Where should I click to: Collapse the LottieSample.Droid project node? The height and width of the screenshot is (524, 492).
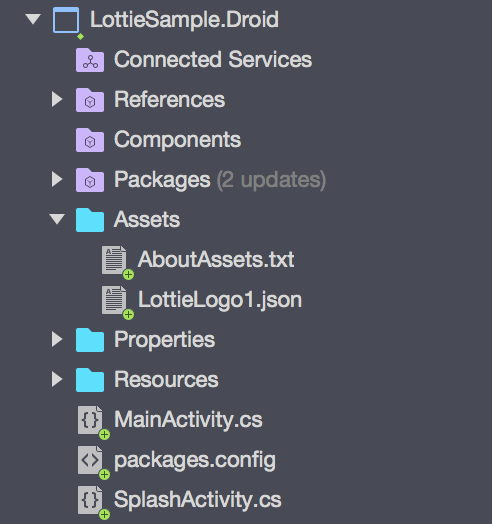click(33, 19)
